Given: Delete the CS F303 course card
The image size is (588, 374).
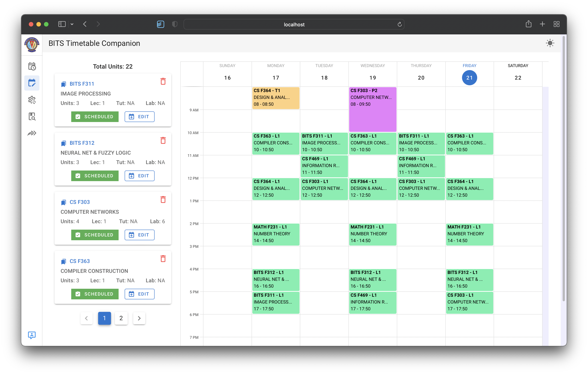Looking at the screenshot, I should 163,200.
